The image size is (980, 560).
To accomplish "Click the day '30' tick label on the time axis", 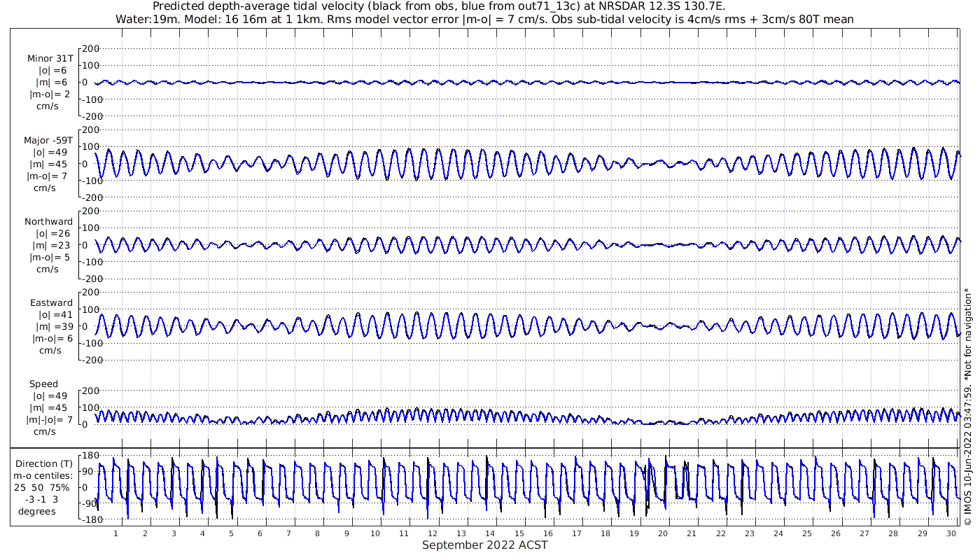I will point(951,533).
